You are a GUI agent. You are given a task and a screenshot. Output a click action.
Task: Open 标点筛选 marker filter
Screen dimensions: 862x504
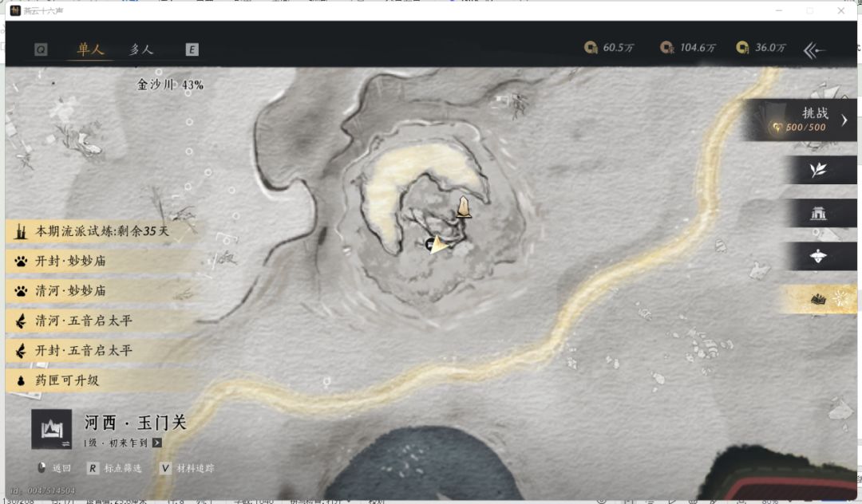coord(123,468)
